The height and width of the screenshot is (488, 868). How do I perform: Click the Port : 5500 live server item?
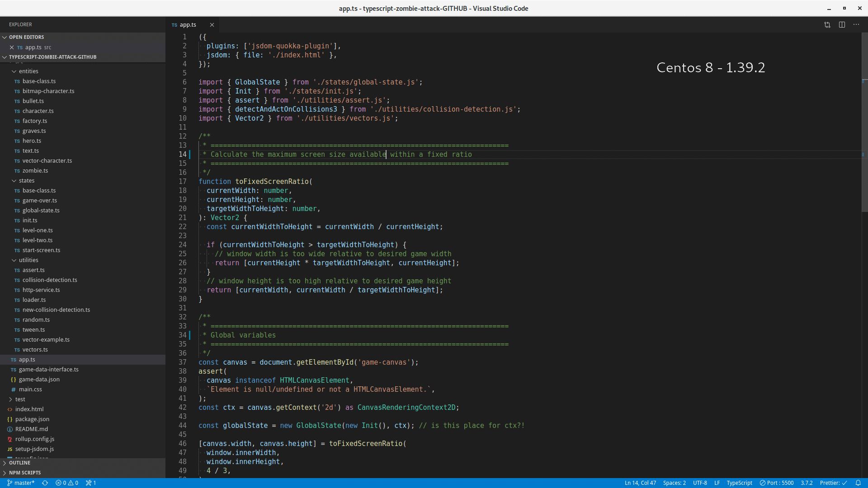[777, 483]
